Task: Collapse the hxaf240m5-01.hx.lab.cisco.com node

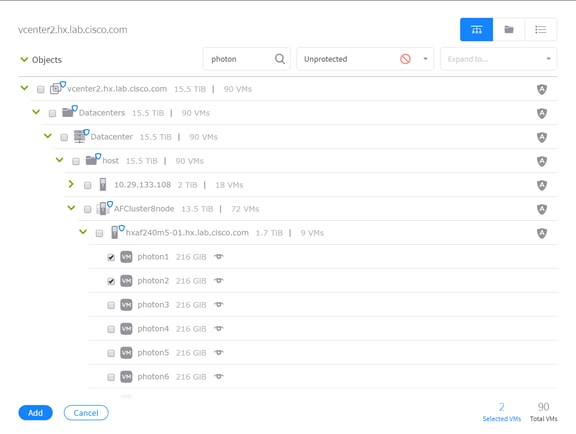Action: pyautogui.click(x=83, y=232)
